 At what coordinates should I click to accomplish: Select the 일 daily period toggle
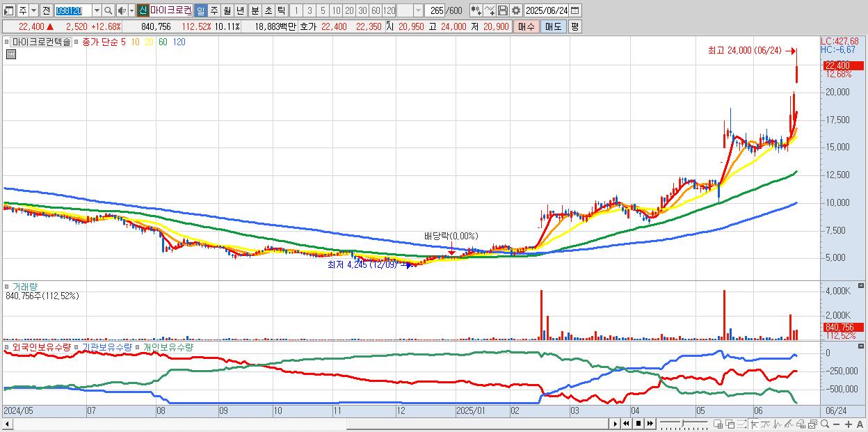coord(200,10)
